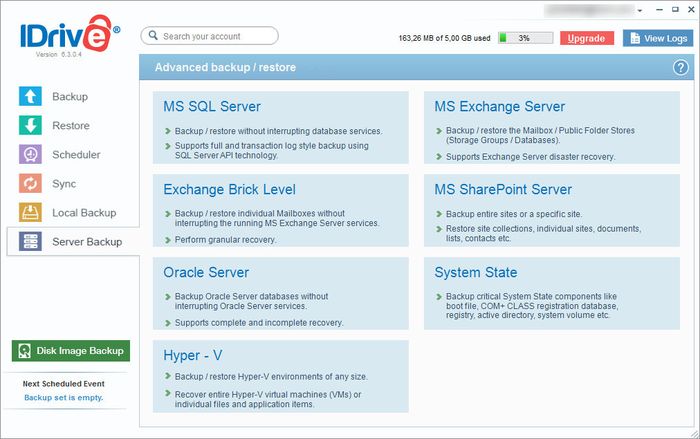Click the Restore download arrow icon

(x=31, y=126)
